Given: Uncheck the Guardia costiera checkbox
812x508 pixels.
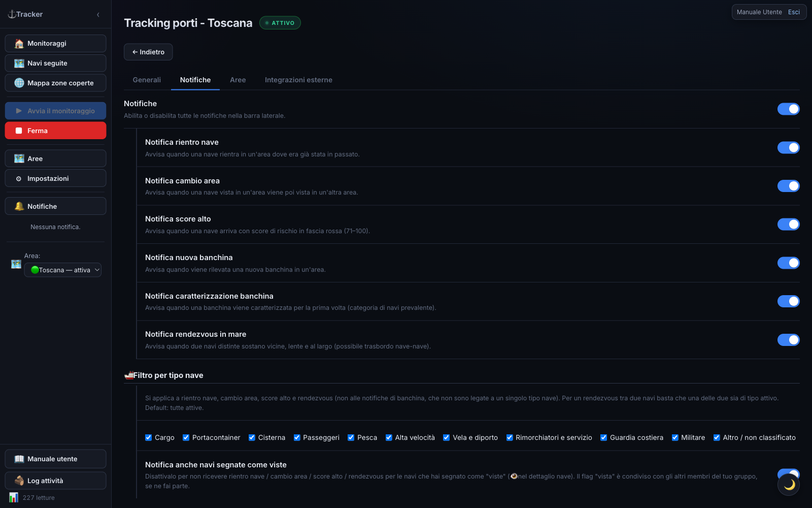Looking at the screenshot, I should click(x=604, y=437).
